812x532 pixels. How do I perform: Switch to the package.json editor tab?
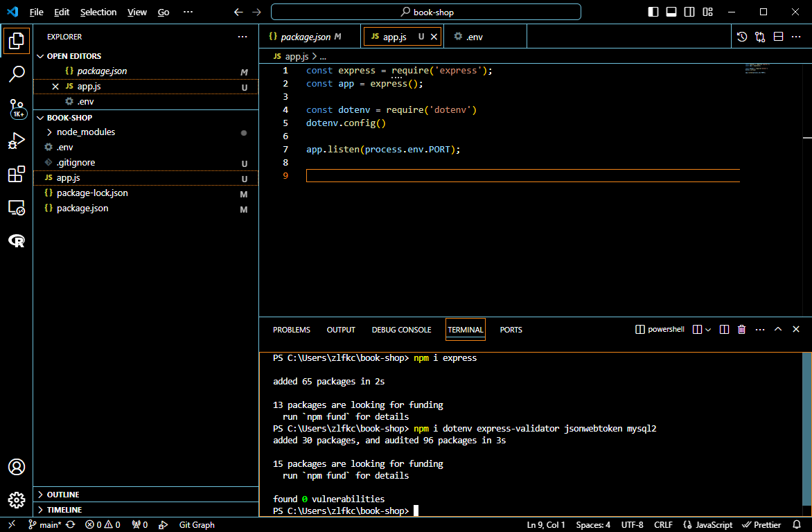(309, 37)
